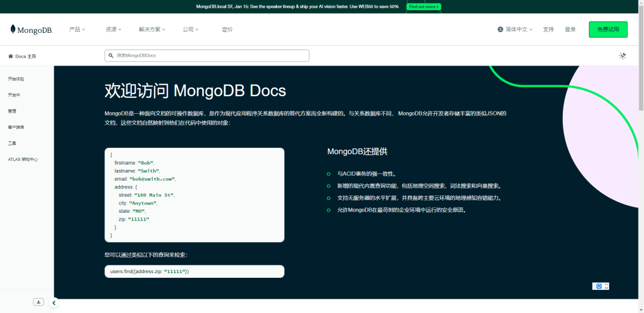Click the Docs 主页 home icon
The width and height of the screenshot is (644, 313).
point(11,56)
